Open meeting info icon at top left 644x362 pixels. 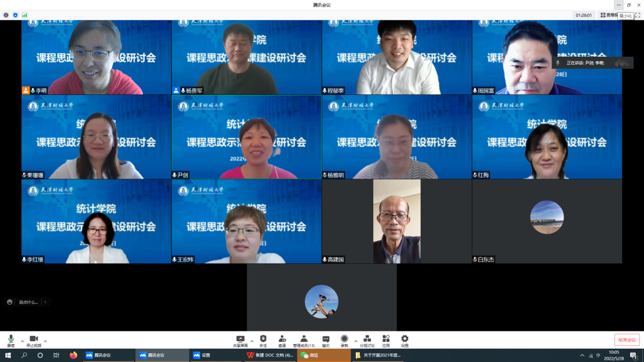point(6,15)
